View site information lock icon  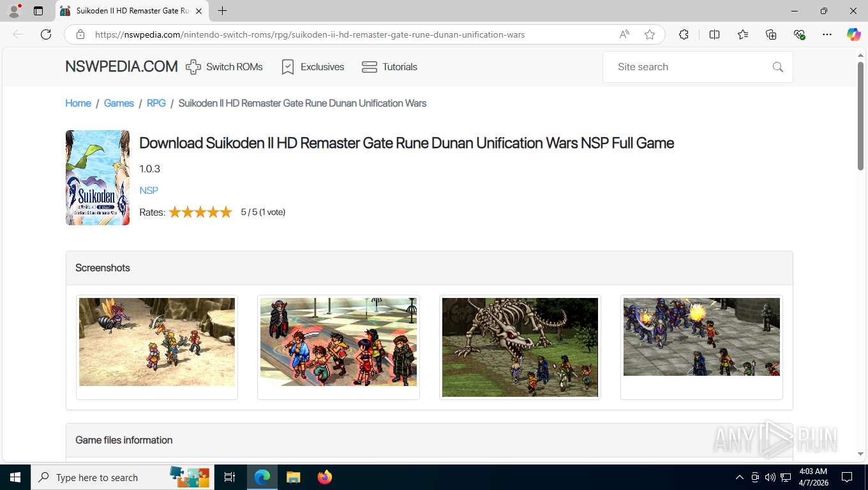80,34
